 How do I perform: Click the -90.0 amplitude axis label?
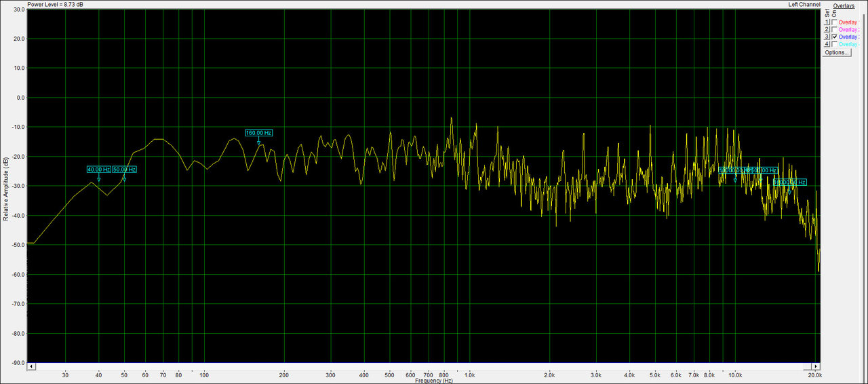point(17,363)
